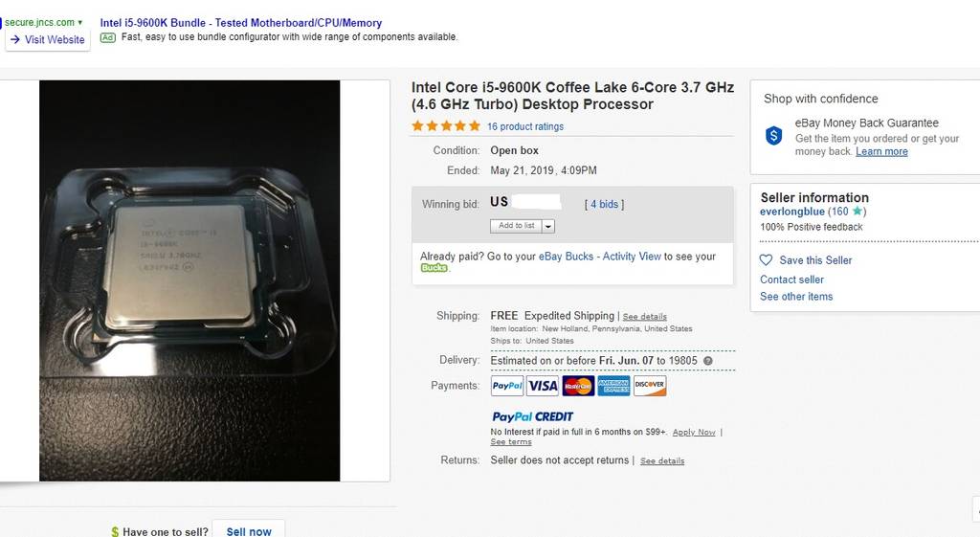This screenshot has width=980, height=537.
Task: Enlarge the Intel processor product photo
Action: pos(189,280)
